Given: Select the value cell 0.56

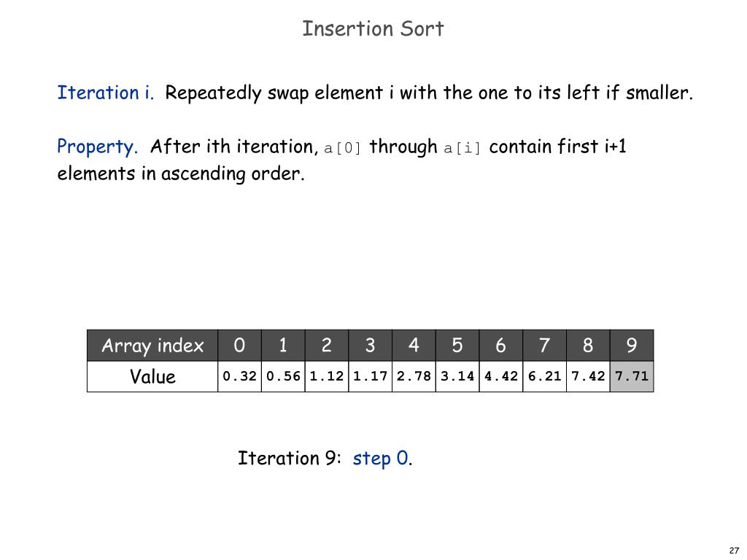Looking at the screenshot, I should click(x=283, y=377).
